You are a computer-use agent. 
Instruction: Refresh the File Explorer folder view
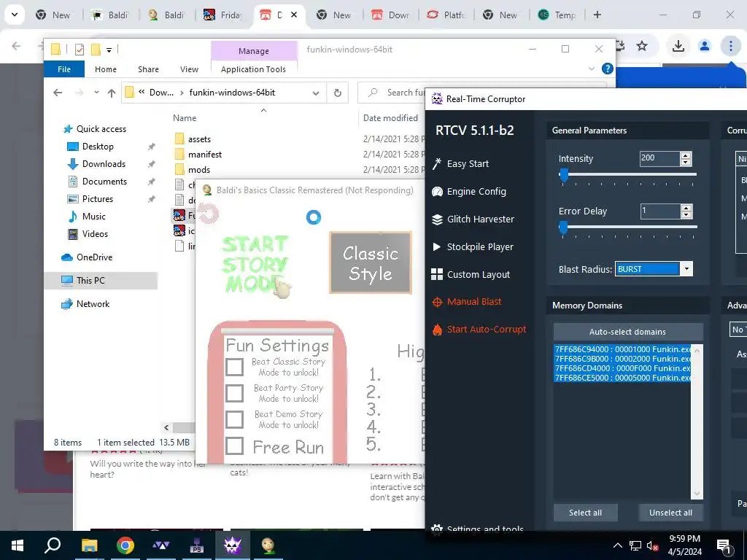pyautogui.click(x=337, y=93)
